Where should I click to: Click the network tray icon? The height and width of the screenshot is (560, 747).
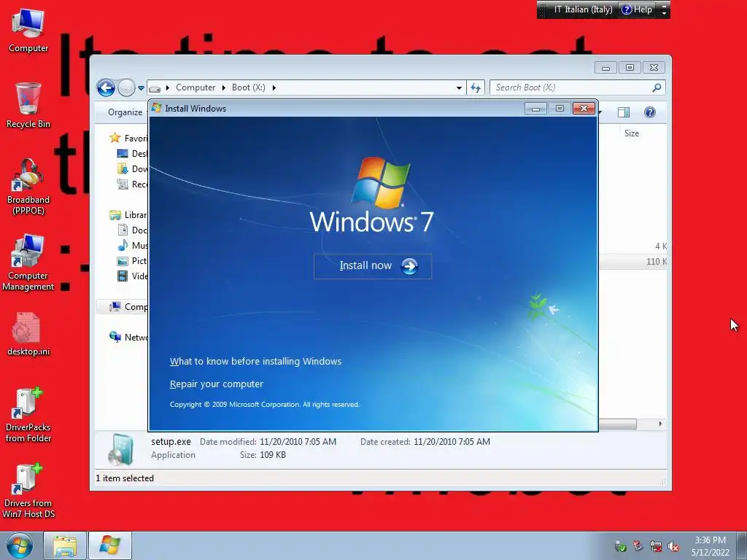click(x=656, y=547)
